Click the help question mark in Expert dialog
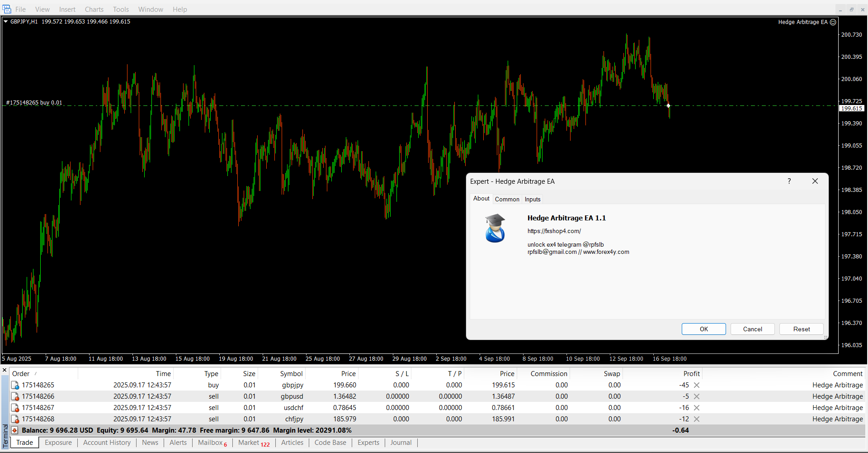 (789, 181)
